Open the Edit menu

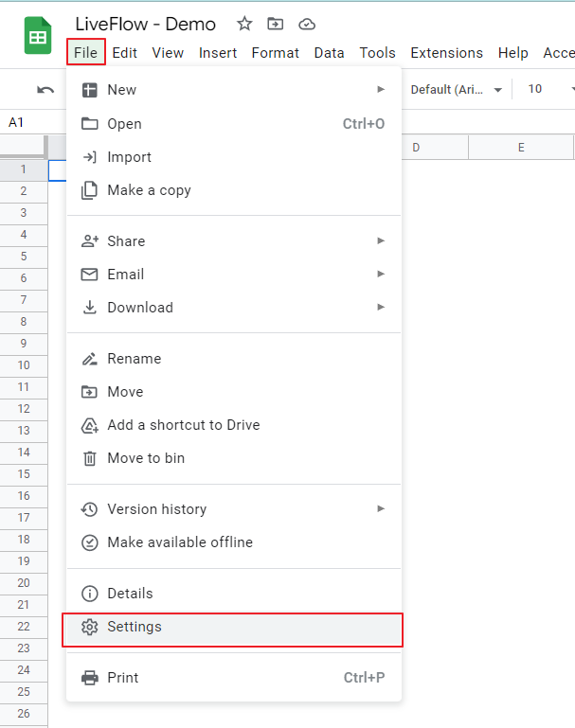[x=124, y=53]
